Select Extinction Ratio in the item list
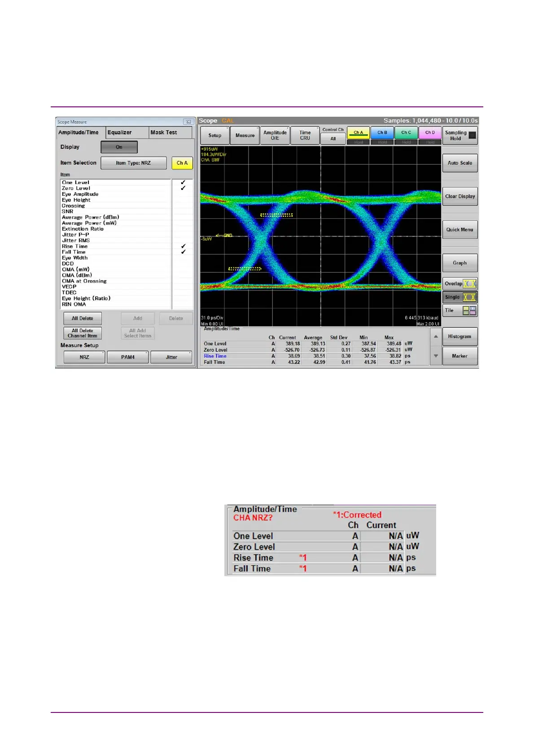 [83, 229]
